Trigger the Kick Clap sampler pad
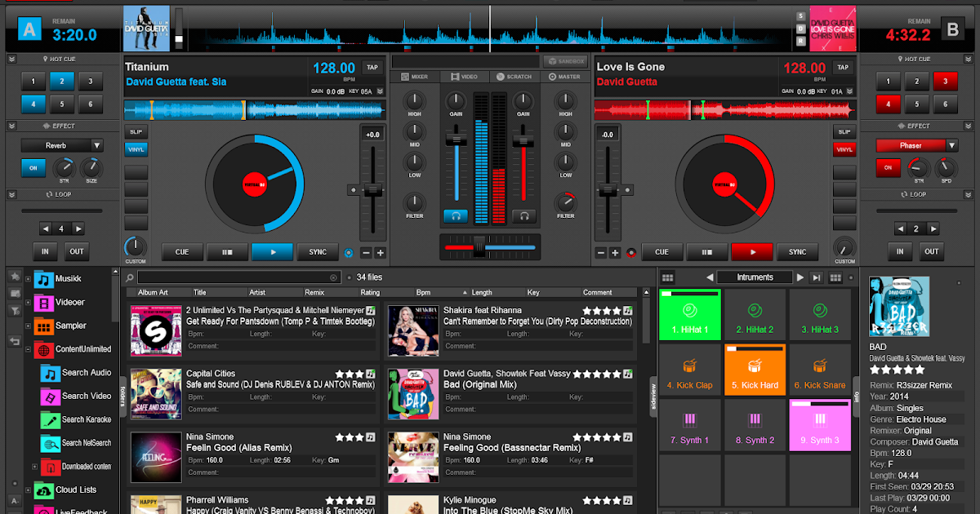Screen dimensions: 980x514 coord(690,370)
